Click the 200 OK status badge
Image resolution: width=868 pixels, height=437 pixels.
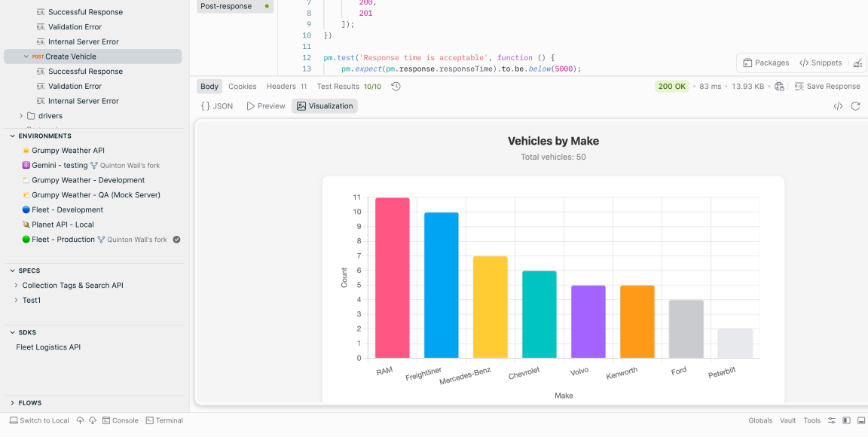672,87
